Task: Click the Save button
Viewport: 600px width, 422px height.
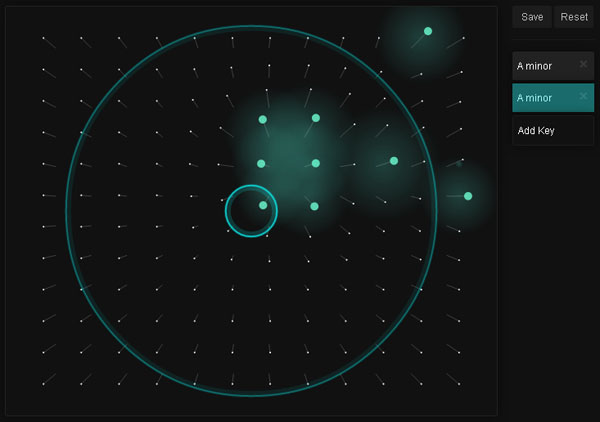Action: click(532, 17)
